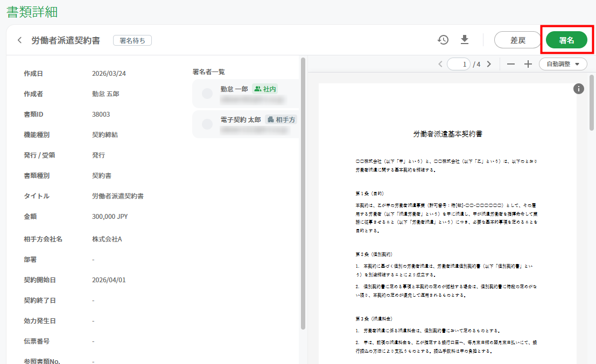
Task: Zoom out with minus icon
Action: (511, 64)
